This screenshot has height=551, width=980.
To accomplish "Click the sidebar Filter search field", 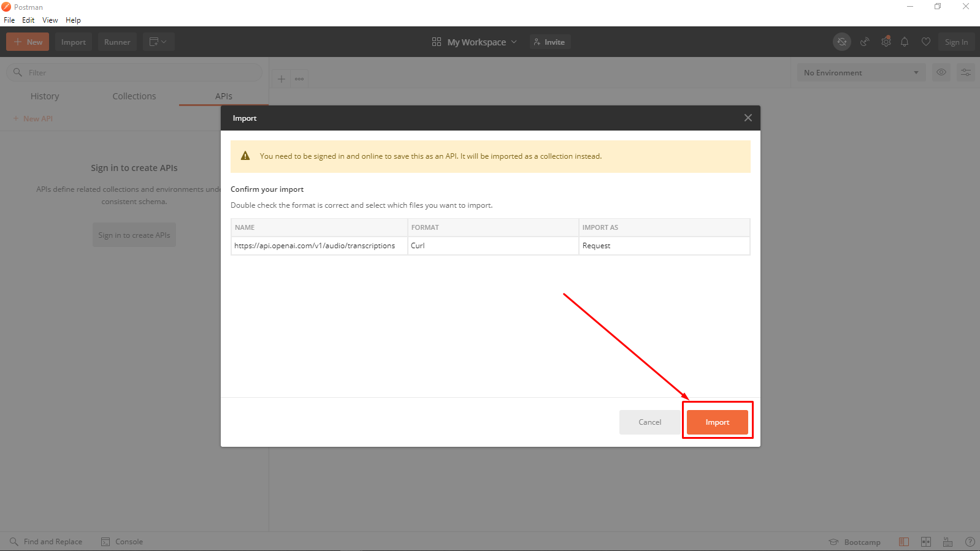I will pyautogui.click(x=134, y=72).
